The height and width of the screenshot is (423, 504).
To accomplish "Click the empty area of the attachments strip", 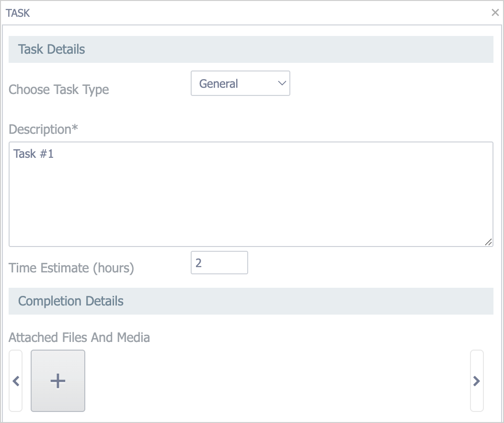I will 278,381.
